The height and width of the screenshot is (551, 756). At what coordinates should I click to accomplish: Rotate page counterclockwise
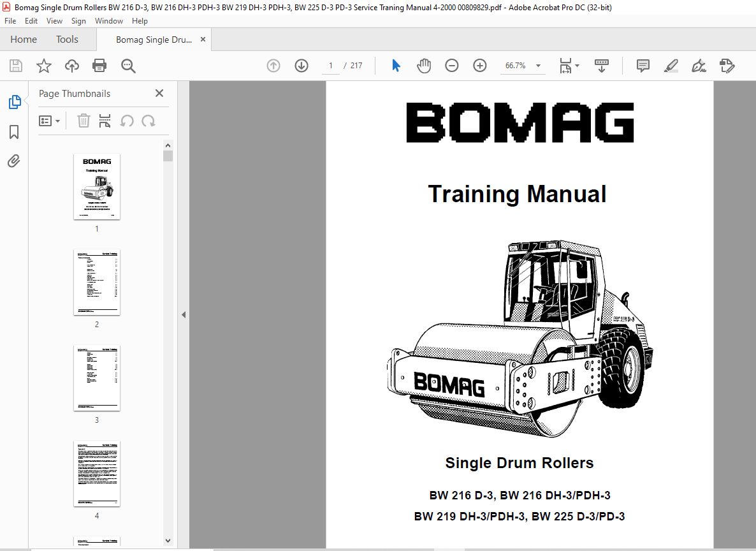127,121
